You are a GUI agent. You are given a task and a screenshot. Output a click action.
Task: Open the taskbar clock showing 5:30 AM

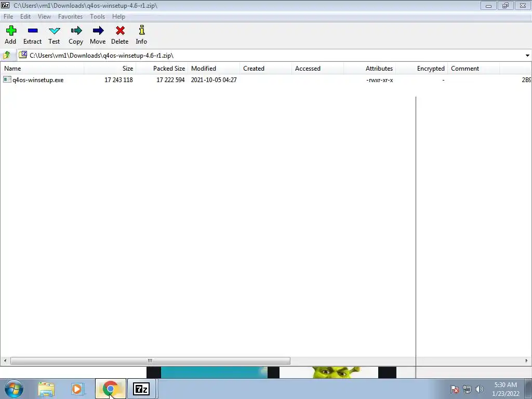point(506,389)
